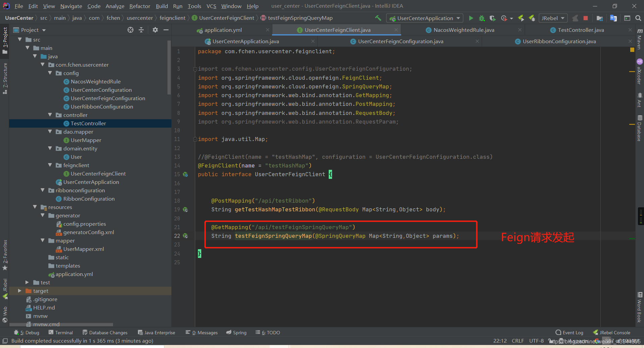Collapse the feignclient folder

50,165
